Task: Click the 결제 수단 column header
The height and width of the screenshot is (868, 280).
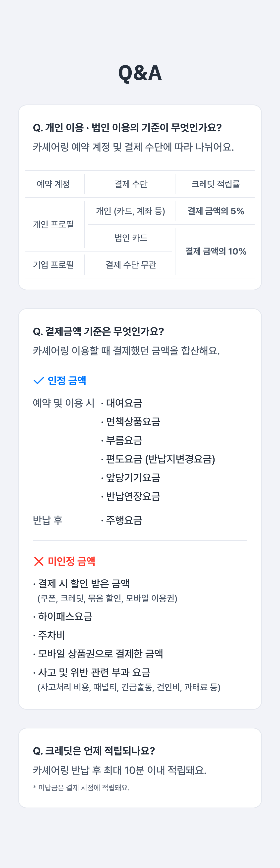Action: point(131,184)
